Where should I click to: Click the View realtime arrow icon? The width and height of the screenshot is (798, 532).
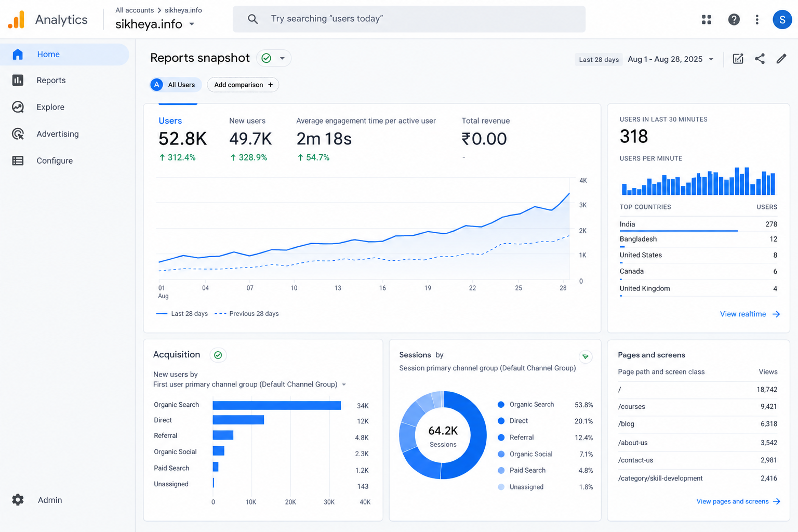776,314
